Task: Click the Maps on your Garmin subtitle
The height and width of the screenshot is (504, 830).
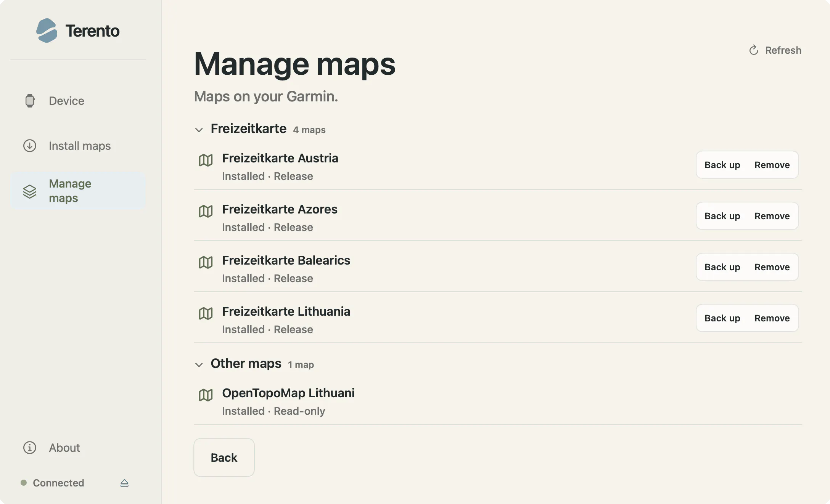Action: tap(266, 96)
